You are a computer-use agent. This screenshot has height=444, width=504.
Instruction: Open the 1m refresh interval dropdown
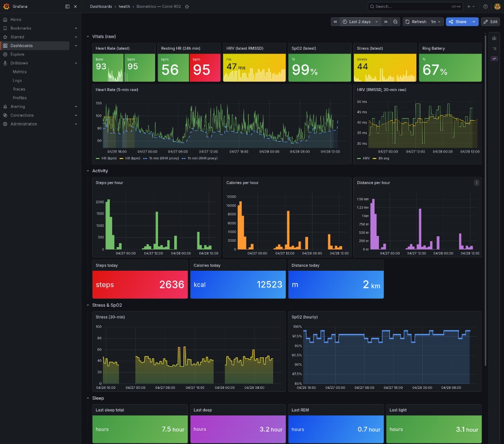[x=436, y=22]
